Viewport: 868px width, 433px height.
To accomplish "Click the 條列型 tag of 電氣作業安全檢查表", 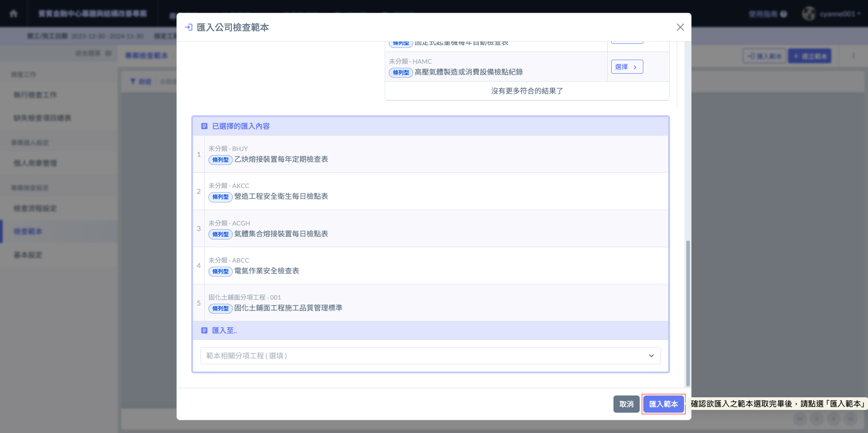I will click(x=221, y=271).
